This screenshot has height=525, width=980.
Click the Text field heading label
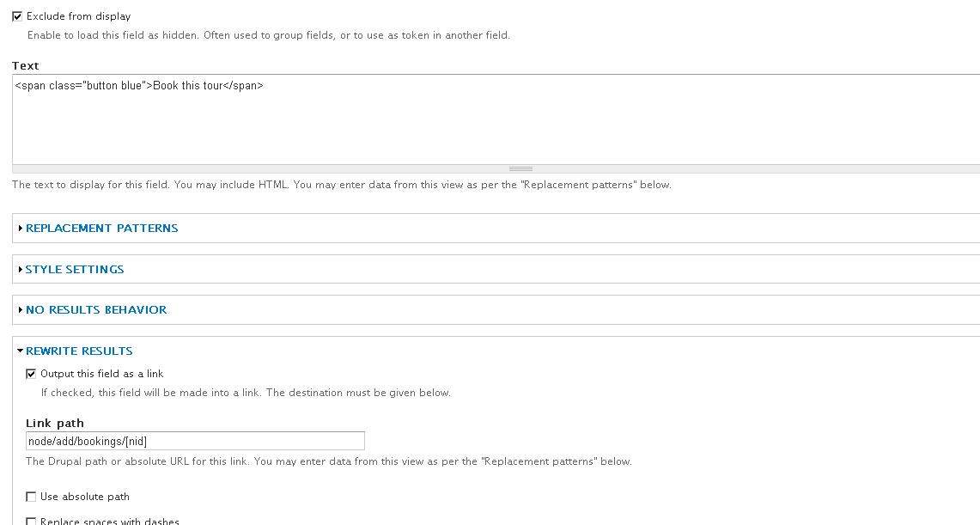click(26, 65)
